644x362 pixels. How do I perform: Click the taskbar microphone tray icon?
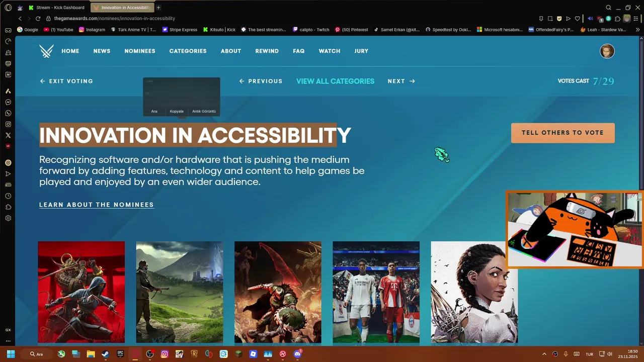[566, 354]
